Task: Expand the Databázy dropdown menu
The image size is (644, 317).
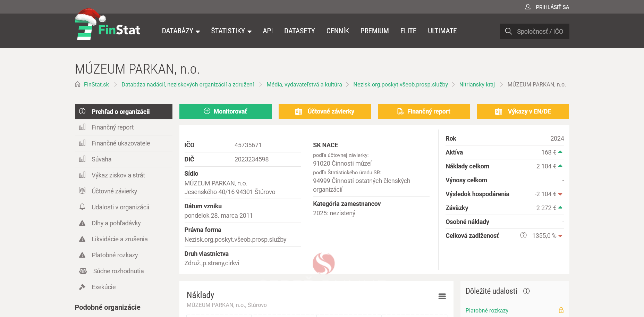Action: tap(181, 31)
